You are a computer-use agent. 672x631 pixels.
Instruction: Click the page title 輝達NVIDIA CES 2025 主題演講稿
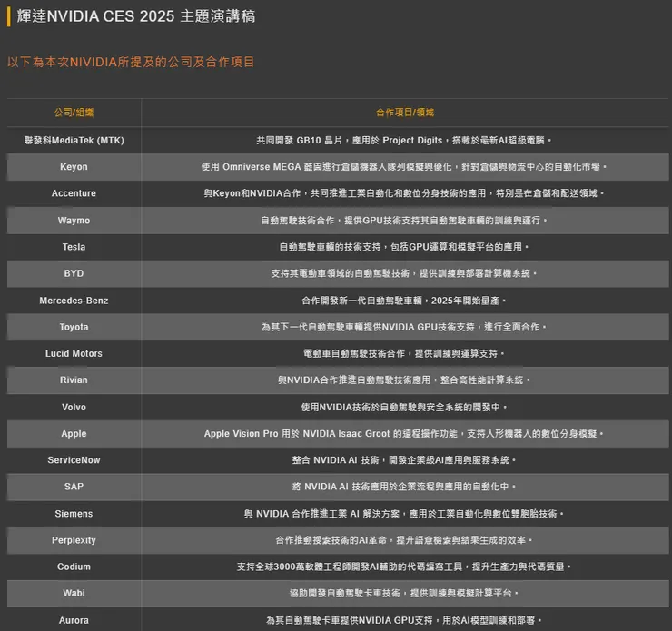(x=136, y=16)
